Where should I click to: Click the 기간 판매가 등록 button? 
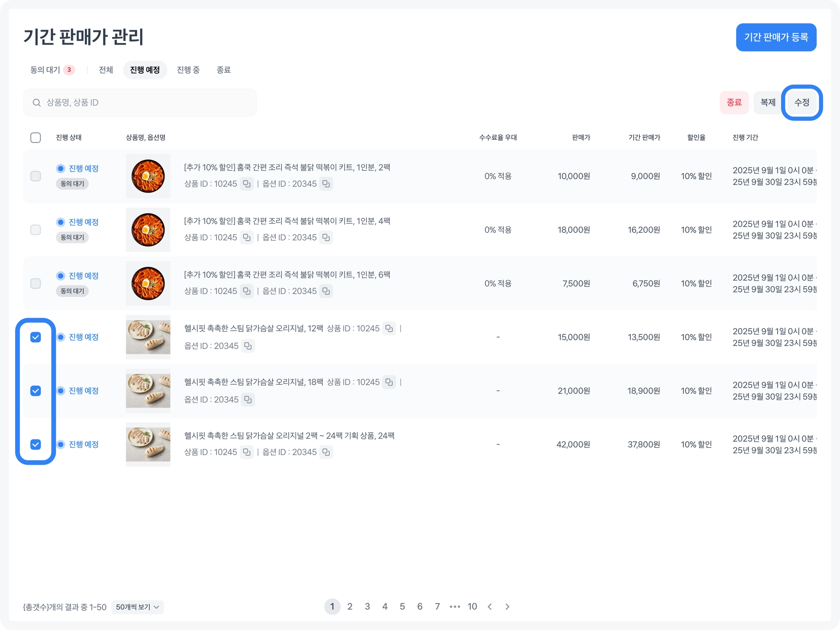[x=776, y=37]
